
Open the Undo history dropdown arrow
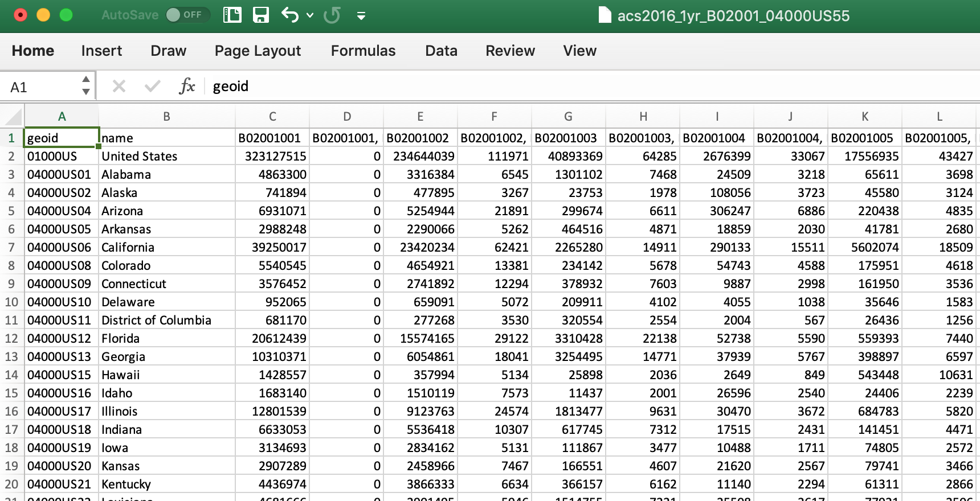coord(310,15)
